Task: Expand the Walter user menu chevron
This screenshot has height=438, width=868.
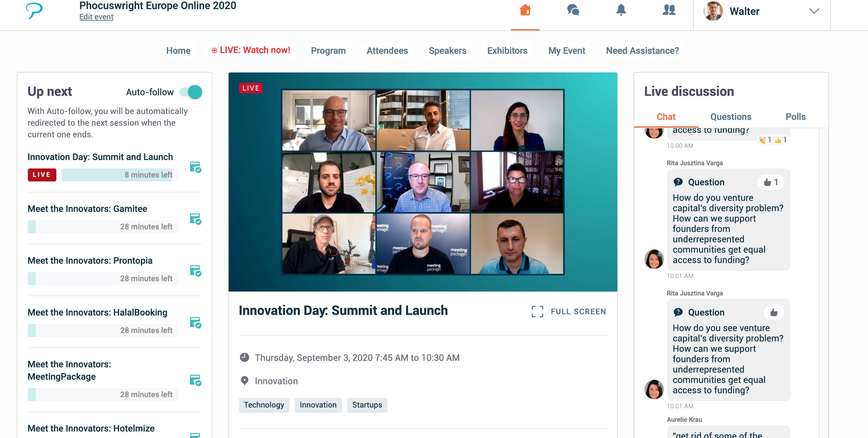Action: (814, 11)
